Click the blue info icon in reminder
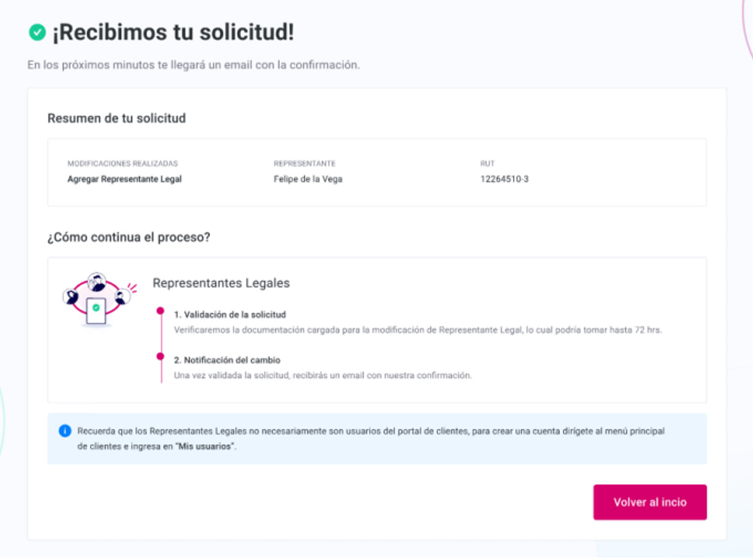753x560 pixels. point(65,431)
